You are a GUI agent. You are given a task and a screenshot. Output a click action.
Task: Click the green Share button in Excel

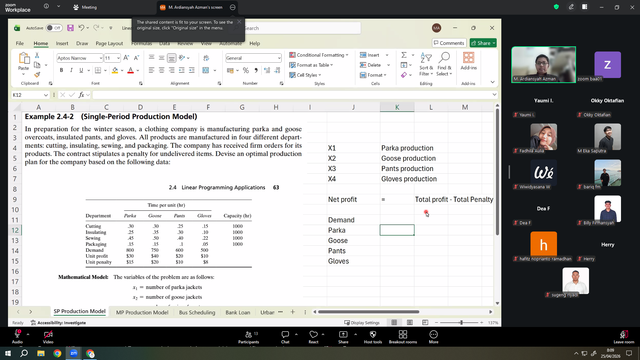coord(483,43)
